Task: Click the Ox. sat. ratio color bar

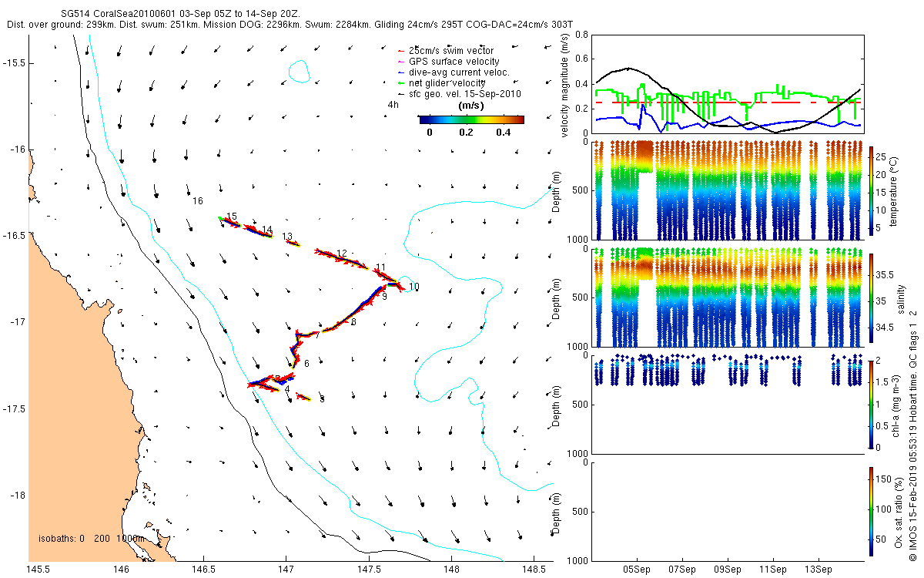Action: pos(872,511)
